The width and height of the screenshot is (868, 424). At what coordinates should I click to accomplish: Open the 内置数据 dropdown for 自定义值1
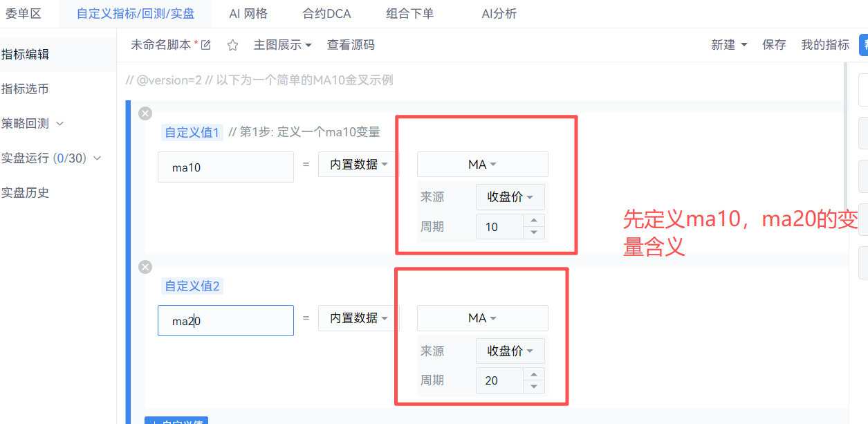pos(358,165)
